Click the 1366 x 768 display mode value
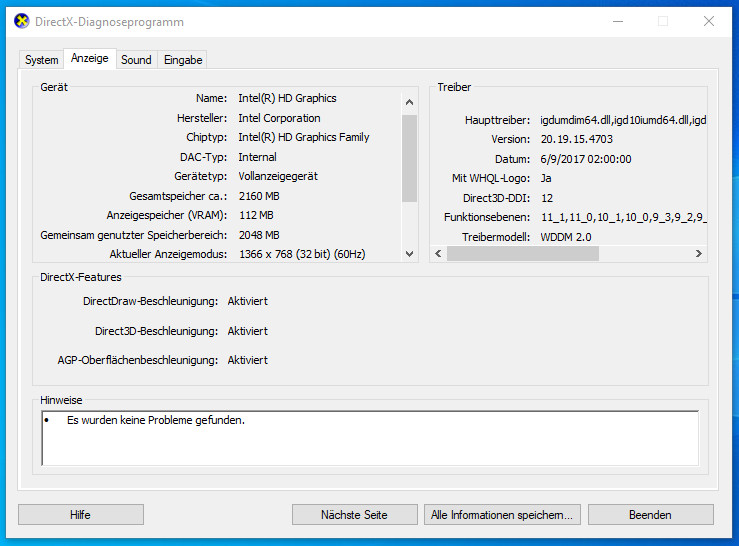The width and height of the screenshot is (739, 546). [x=302, y=254]
